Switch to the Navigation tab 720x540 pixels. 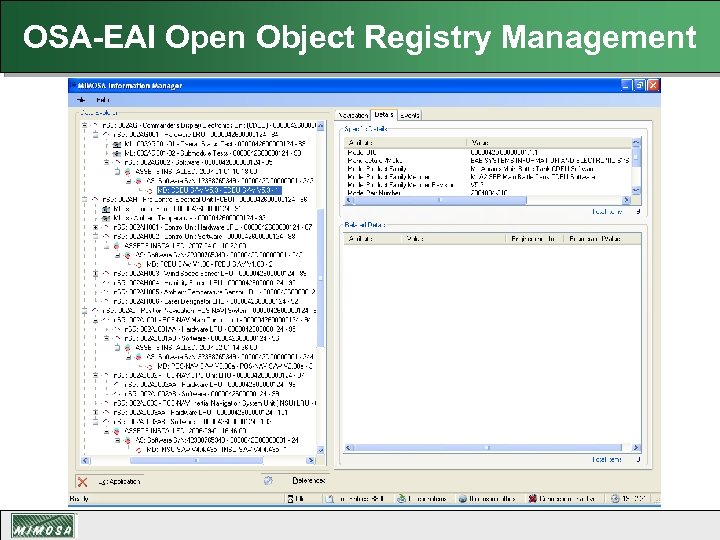[353, 115]
